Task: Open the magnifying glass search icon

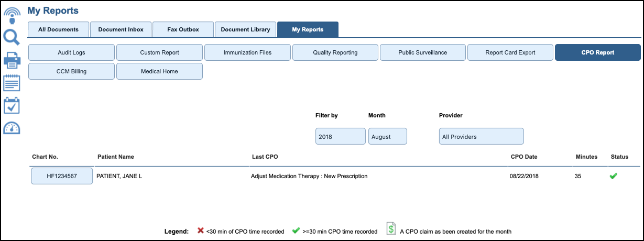Action: point(12,38)
